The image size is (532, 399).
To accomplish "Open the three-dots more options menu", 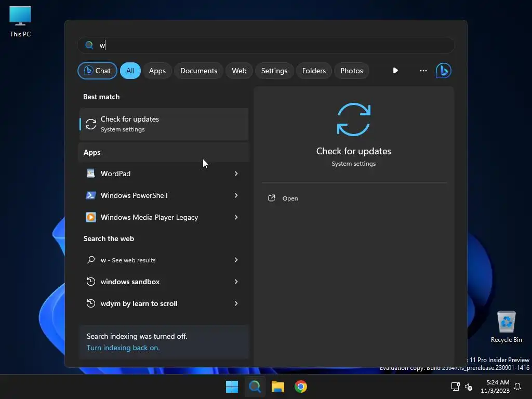I will click(x=423, y=71).
